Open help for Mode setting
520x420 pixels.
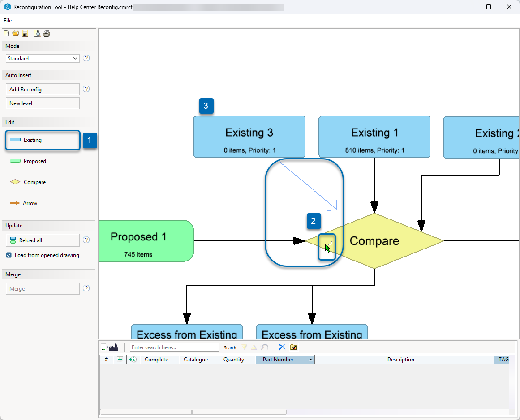pyautogui.click(x=86, y=58)
